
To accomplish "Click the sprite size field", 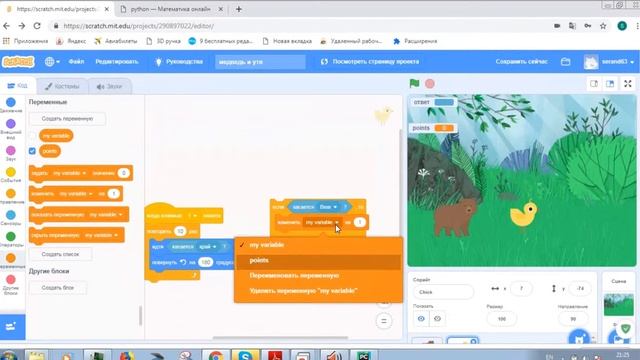I will (502, 319).
